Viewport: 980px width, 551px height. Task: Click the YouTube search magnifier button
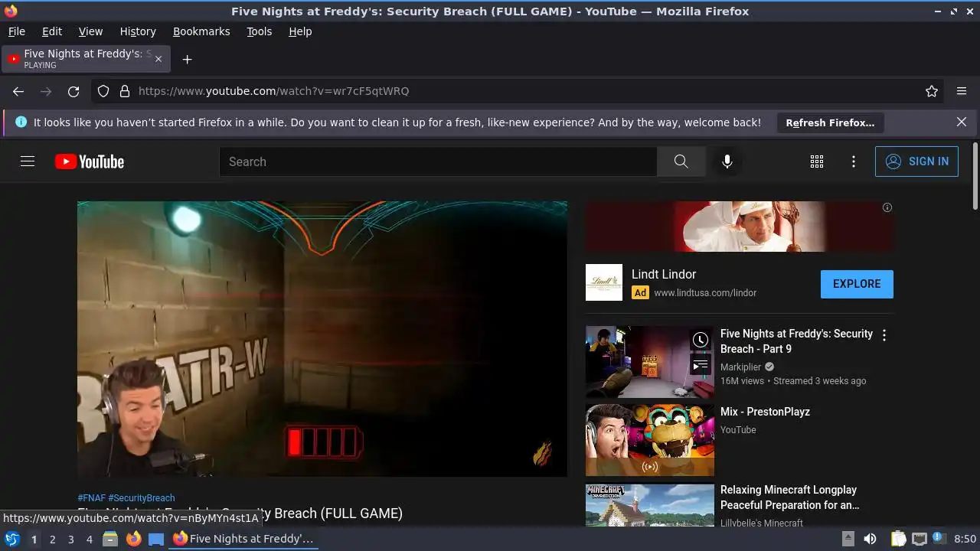pyautogui.click(x=681, y=161)
